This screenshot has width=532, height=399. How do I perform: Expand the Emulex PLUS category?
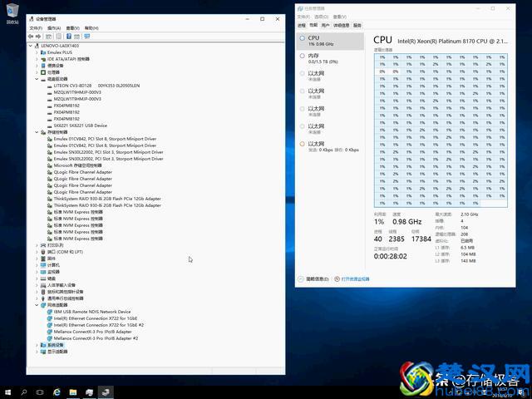pos(37,52)
